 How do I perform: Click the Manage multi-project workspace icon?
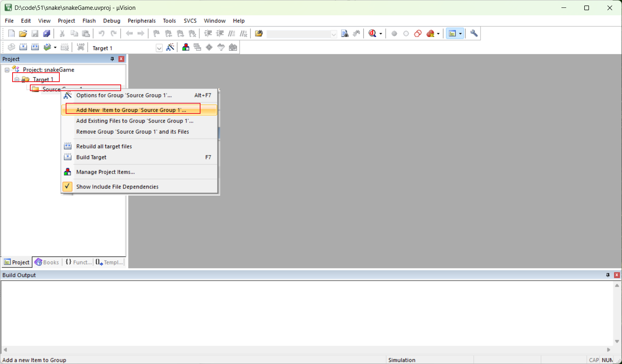(x=197, y=48)
